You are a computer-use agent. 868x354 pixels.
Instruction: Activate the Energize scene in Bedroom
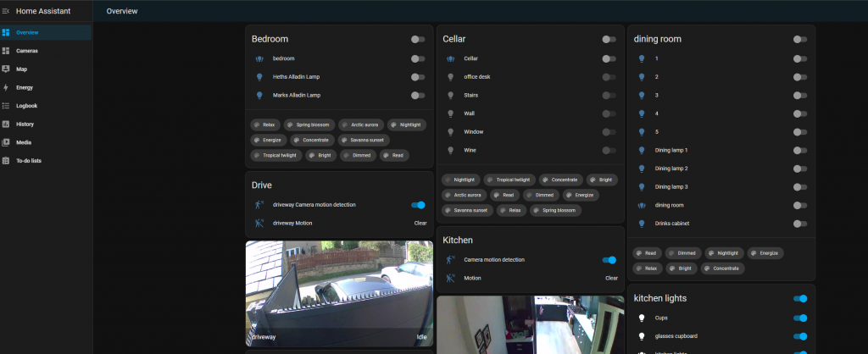(269, 140)
